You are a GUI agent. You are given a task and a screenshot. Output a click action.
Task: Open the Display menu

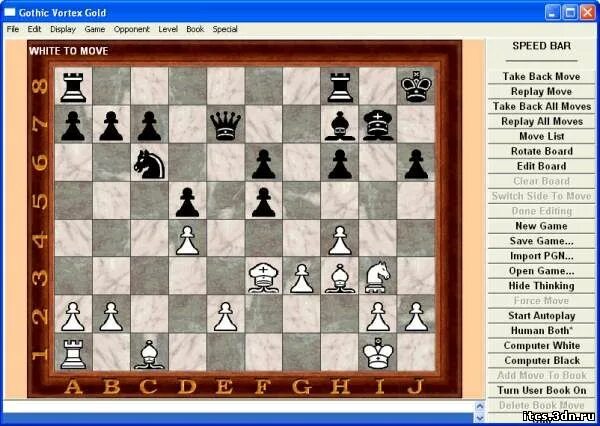click(63, 29)
